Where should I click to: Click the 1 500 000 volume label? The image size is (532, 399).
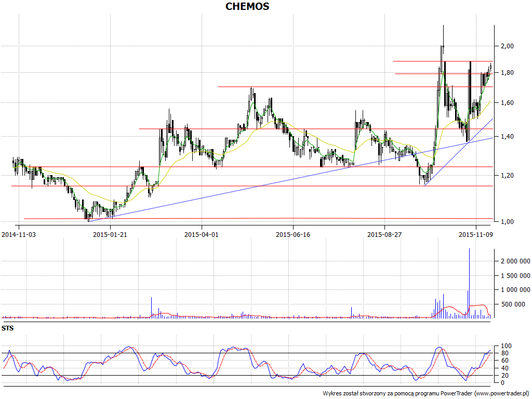[x=515, y=275]
